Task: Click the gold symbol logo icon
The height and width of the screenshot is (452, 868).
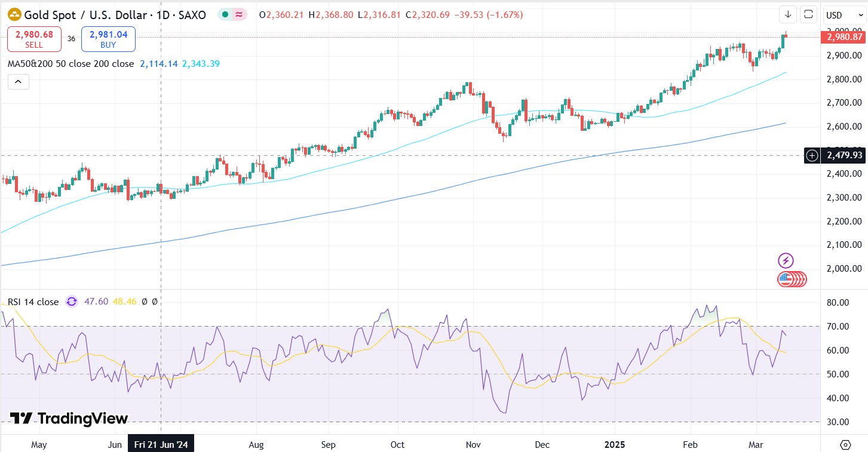Action: point(14,14)
